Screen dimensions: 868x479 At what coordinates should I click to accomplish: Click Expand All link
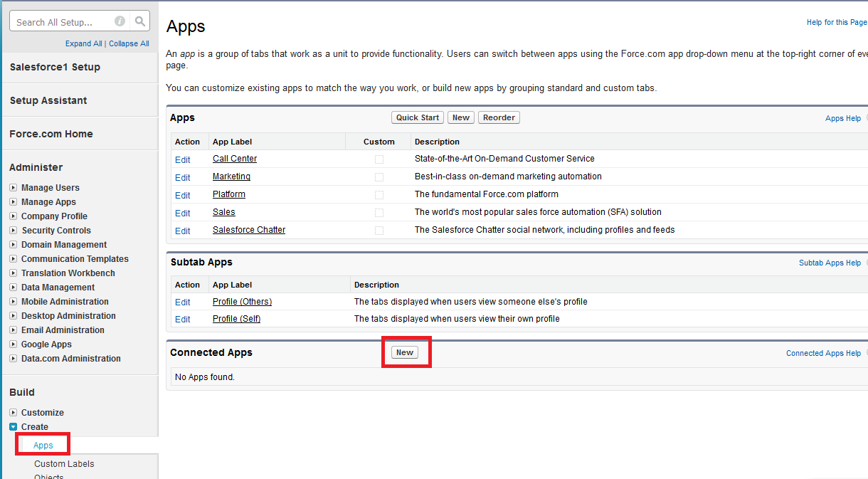[x=84, y=43]
